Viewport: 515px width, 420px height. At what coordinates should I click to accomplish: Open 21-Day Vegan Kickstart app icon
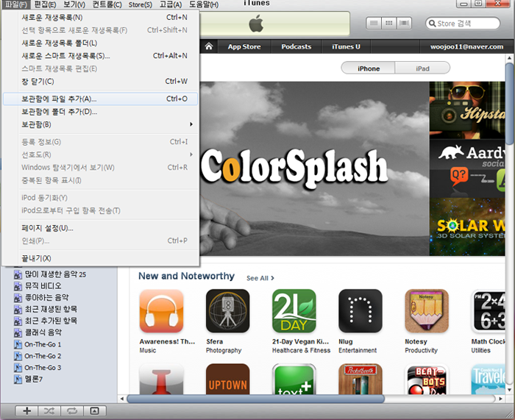tap(294, 311)
